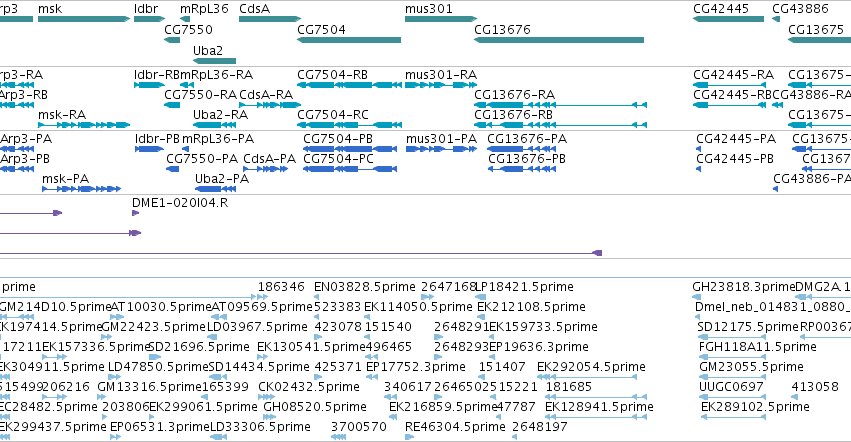851x442 pixels.
Task: Select transcript msk-RA
Action: pyautogui.click(x=84, y=125)
